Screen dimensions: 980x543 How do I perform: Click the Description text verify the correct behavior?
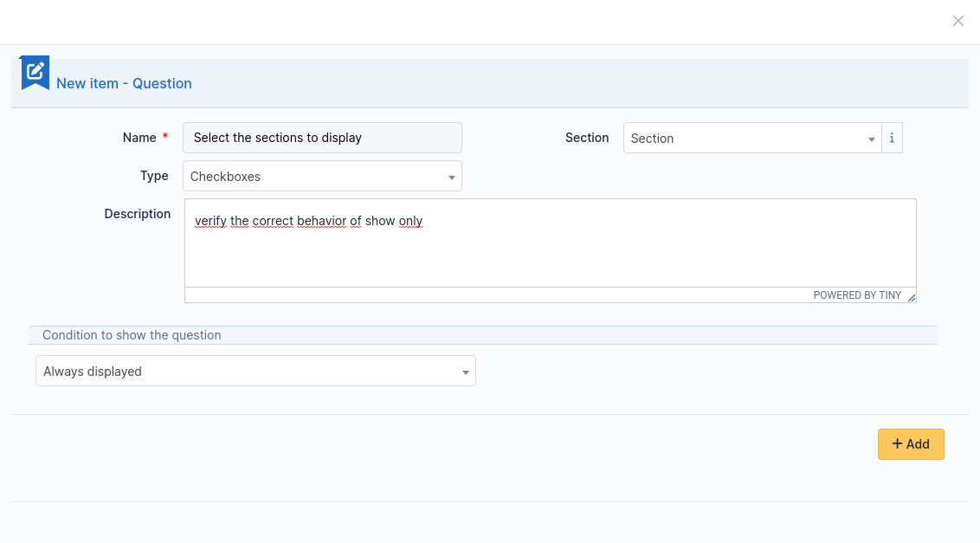pos(307,221)
